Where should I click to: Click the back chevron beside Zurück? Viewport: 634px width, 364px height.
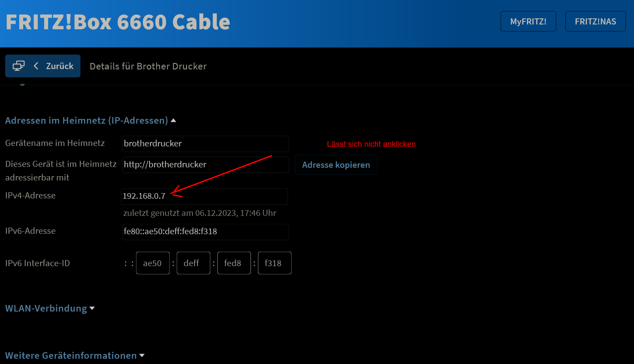[36, 66]
